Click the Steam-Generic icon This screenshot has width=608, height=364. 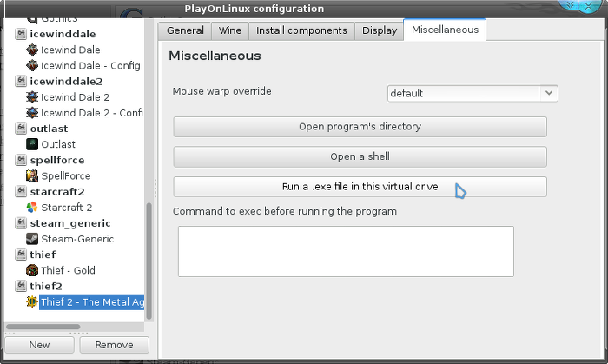(x=32, y=239)
